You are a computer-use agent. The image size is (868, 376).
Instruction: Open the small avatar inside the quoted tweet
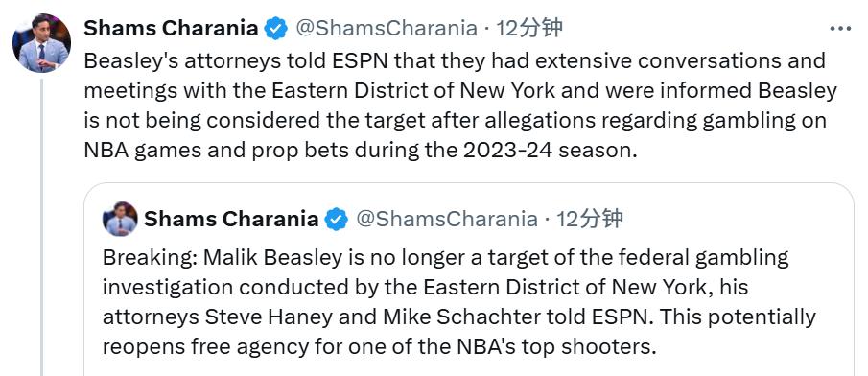120,220
